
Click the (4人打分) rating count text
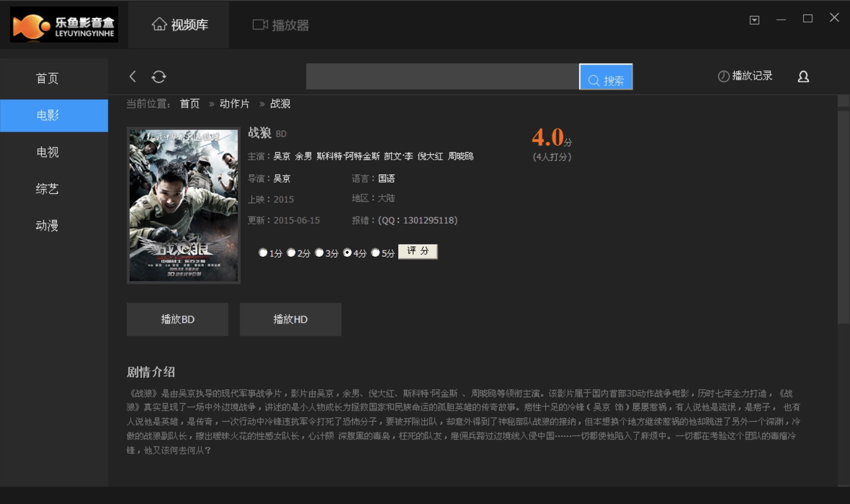point(552,157)
